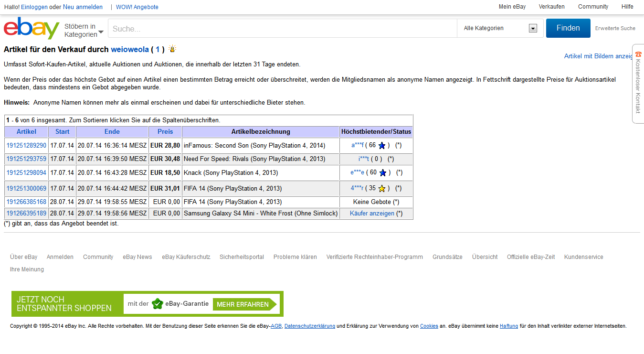Open bidder a***f profile
This screenshot has width=644, height=354.
[358, 145]
